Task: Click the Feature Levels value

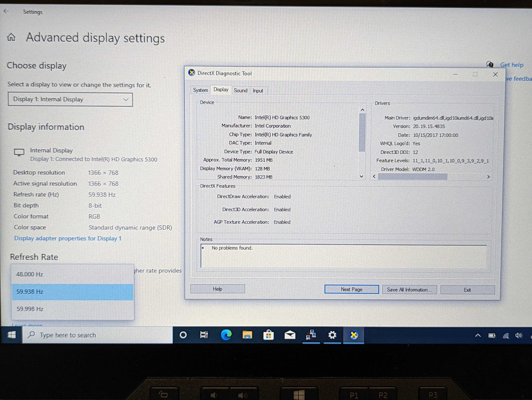Action: [x=451, y=160]
